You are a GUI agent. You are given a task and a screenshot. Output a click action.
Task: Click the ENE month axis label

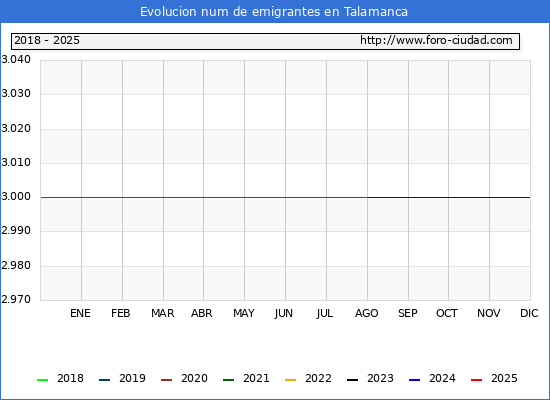(x=80, y=313)
